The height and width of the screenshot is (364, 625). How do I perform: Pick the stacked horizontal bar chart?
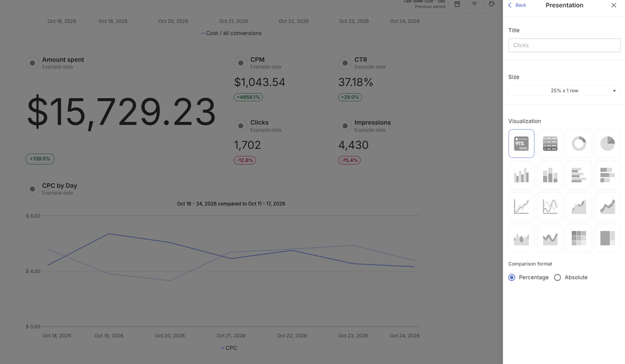607,175
